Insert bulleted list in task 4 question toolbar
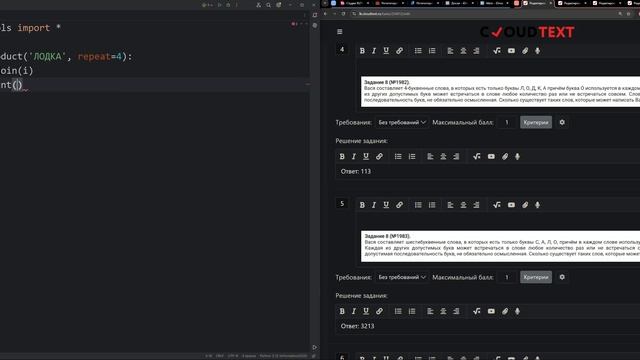The height and width of the screenshot is (360, 640). coord(418,51)
